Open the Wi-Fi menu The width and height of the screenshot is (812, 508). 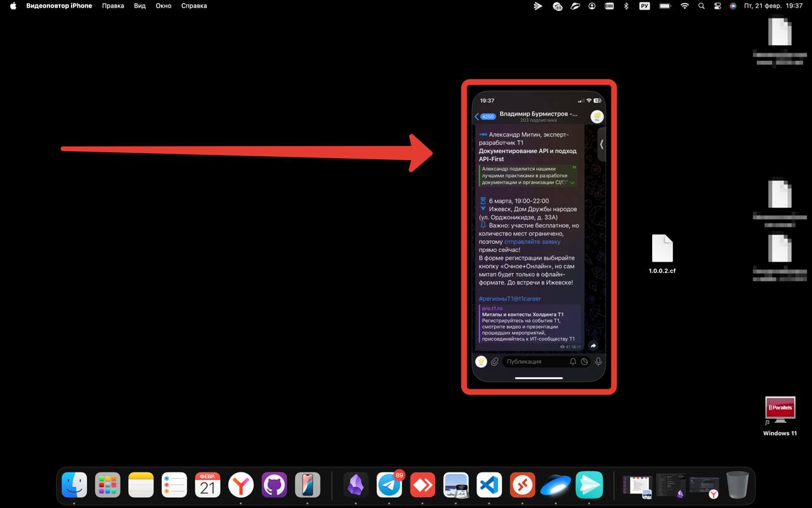684,6
